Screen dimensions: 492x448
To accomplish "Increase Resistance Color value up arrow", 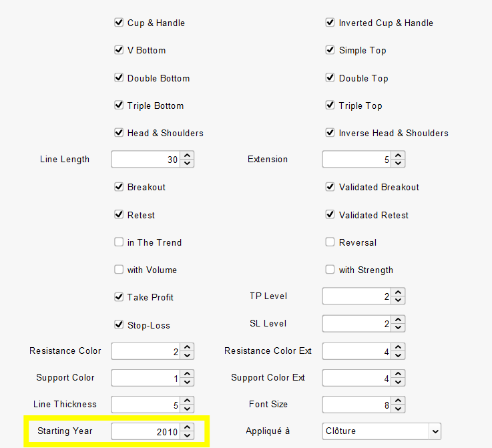I will [187, 347].
